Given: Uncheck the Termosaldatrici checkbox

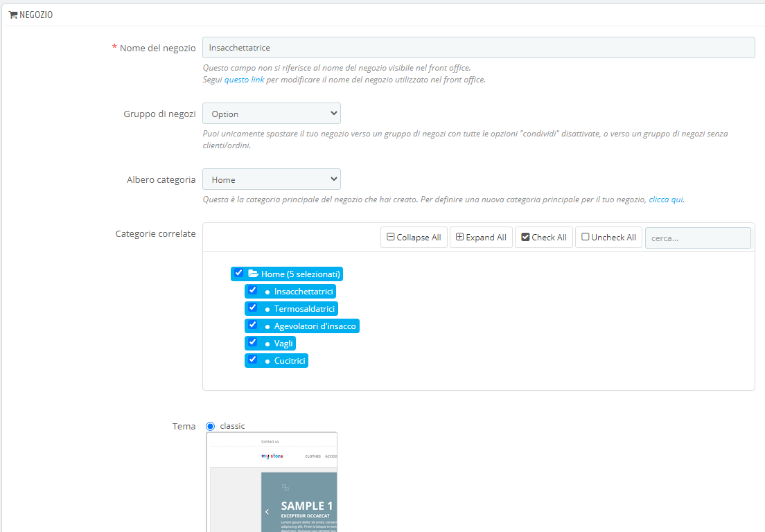Looking at the screenshot, I should tap(252, 307).
